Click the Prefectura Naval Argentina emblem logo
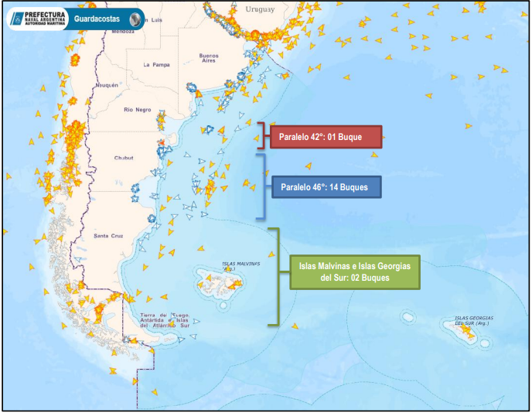 click(x=16, y=19)
